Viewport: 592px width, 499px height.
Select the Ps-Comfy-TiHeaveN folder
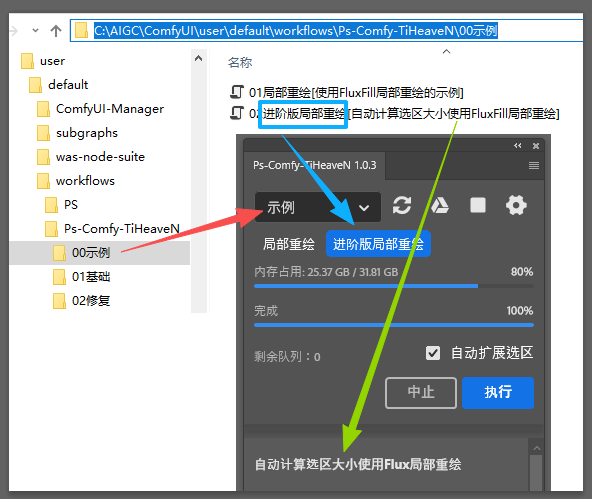122,229
